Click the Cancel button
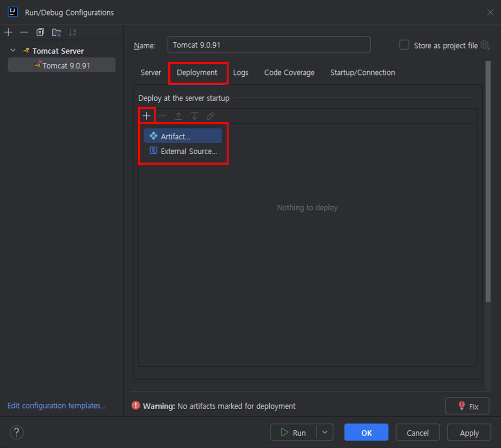Screen dimensions: 501x448 tap(418, 432)
